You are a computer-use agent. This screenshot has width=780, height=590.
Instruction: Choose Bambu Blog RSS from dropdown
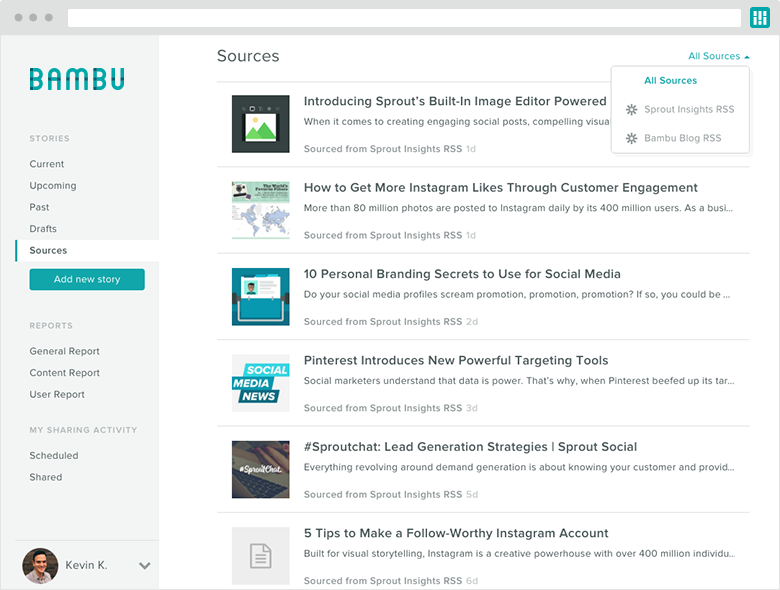pyautogui.click(x=682, y=138)
